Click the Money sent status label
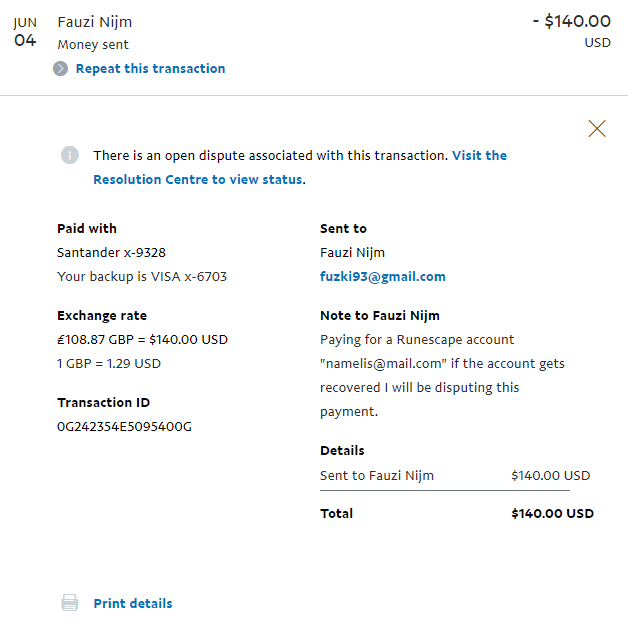 (93, 45)
